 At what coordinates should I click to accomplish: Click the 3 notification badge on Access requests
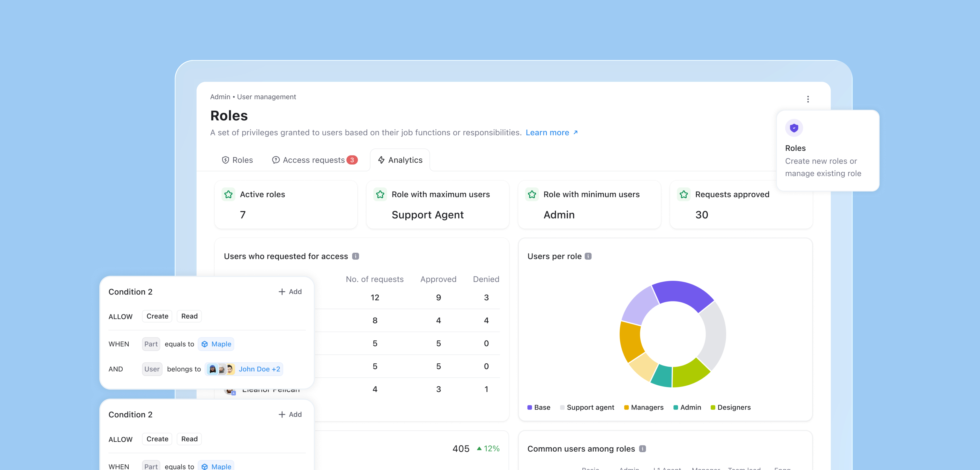[352, 160]
